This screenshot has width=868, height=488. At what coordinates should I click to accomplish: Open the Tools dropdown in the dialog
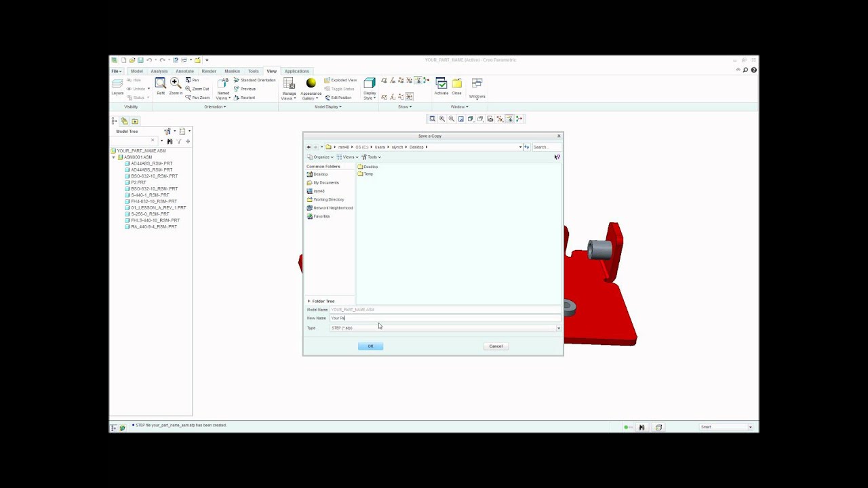[371, 157]
